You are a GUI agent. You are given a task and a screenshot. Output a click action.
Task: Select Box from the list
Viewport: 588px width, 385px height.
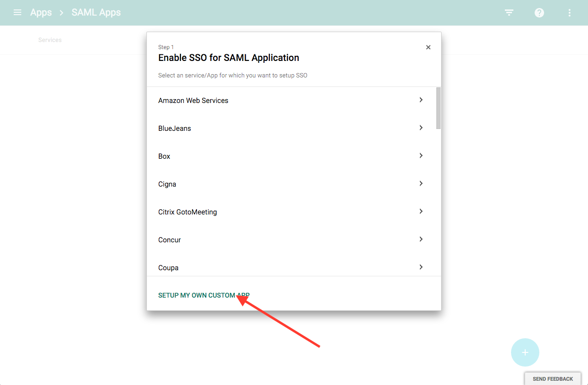click(x=164, y=156)
